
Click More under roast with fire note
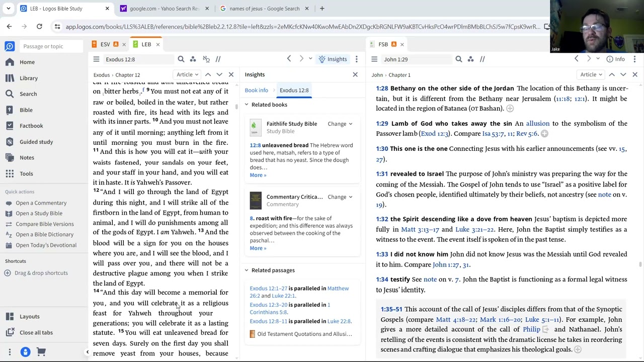(258, 248)
